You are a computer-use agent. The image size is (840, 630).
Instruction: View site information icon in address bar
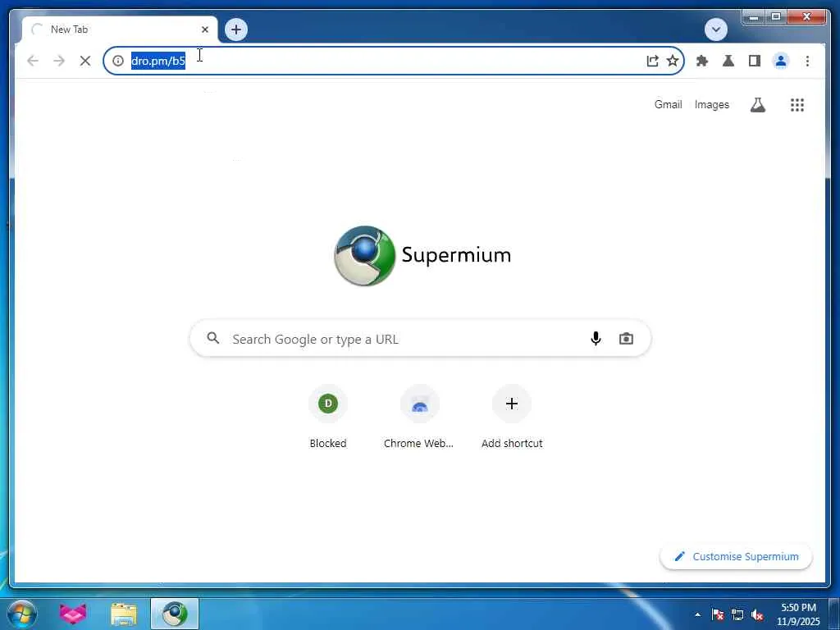click(x=118, y=61)
